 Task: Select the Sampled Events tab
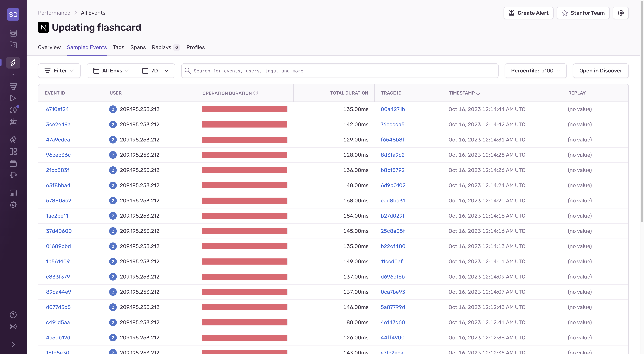tap(87, 47)
